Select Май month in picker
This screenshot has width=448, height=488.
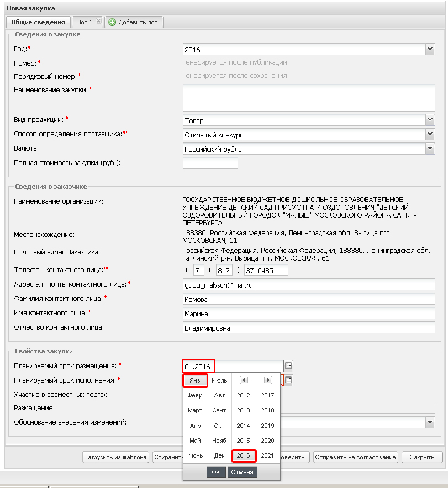(x=195, y=441)
